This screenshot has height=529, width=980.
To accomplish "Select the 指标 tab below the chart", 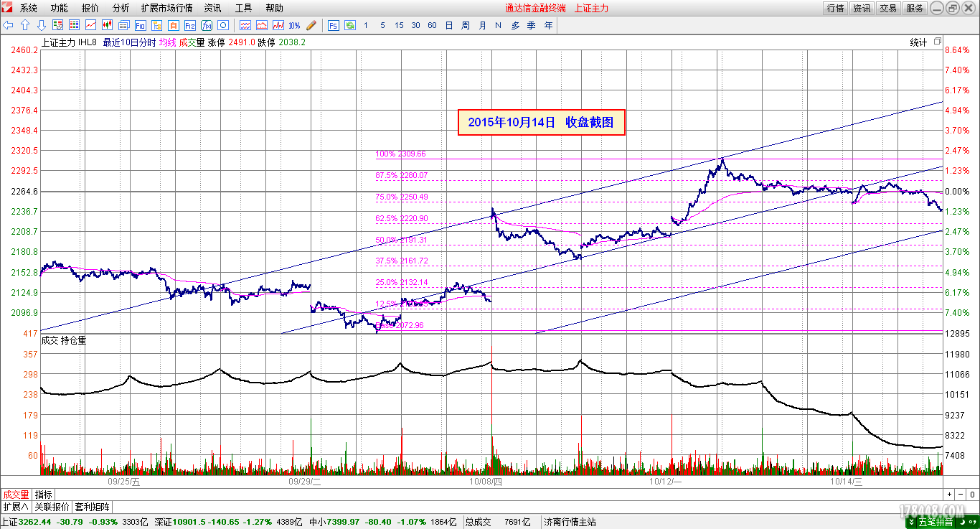I will [44, 495].
